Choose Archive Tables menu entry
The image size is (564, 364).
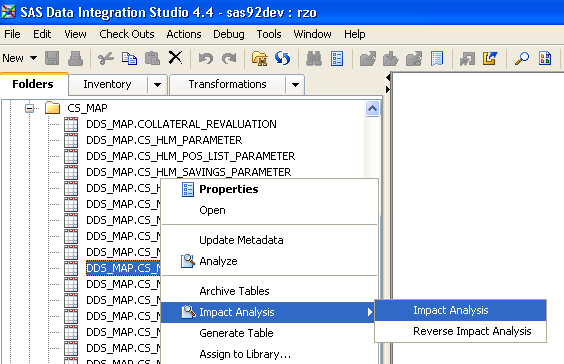coord(270,291)
